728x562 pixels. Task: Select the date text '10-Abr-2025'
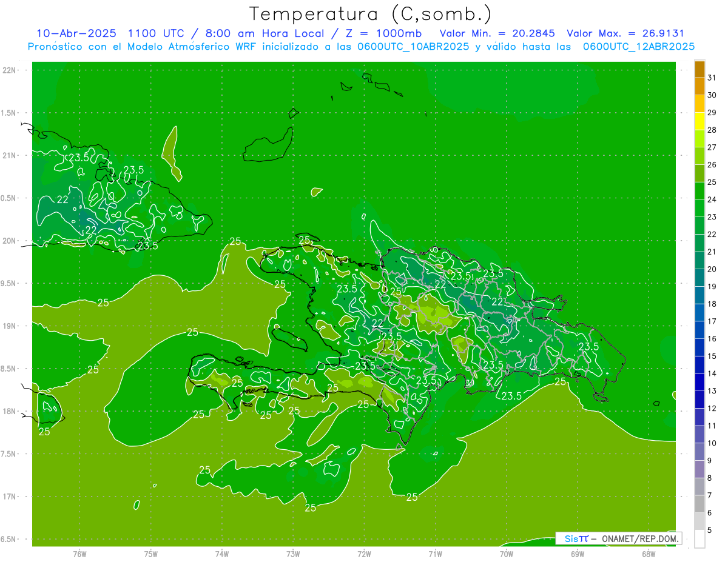(76, 34)
